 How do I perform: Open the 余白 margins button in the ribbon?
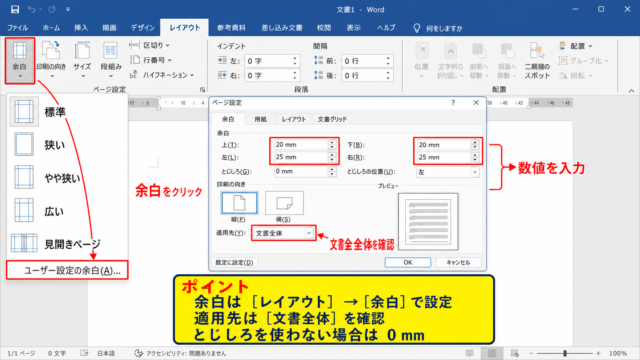20,60
